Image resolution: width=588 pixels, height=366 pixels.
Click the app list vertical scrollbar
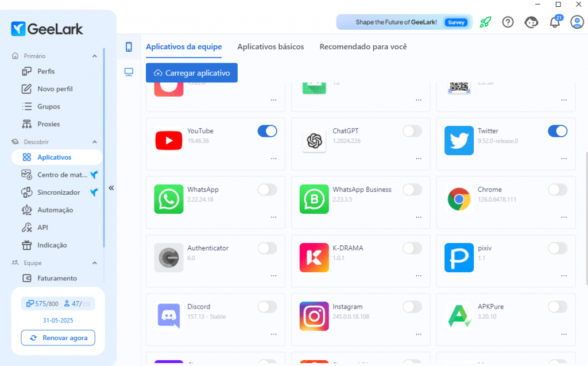click(x=586, y=218)
